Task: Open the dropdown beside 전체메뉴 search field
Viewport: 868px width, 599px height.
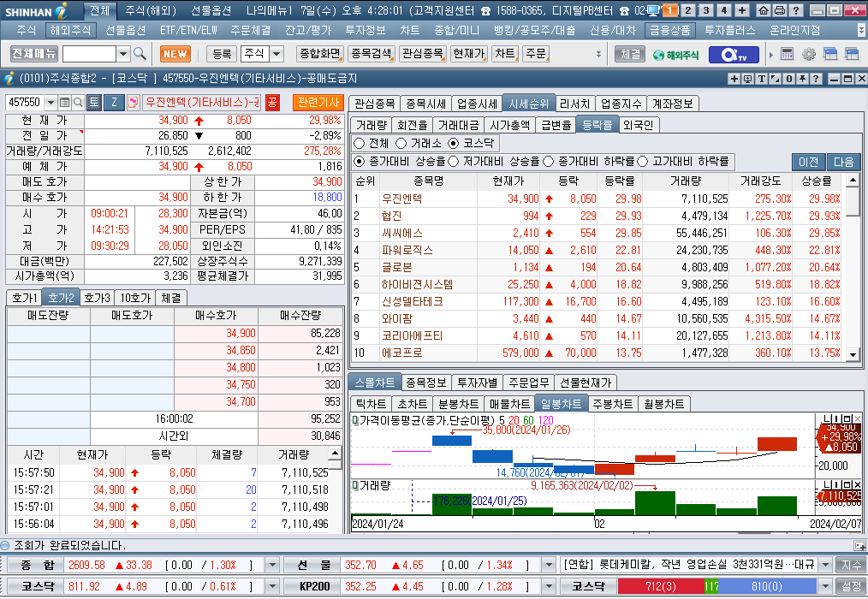Action: [x=123, y=54]
